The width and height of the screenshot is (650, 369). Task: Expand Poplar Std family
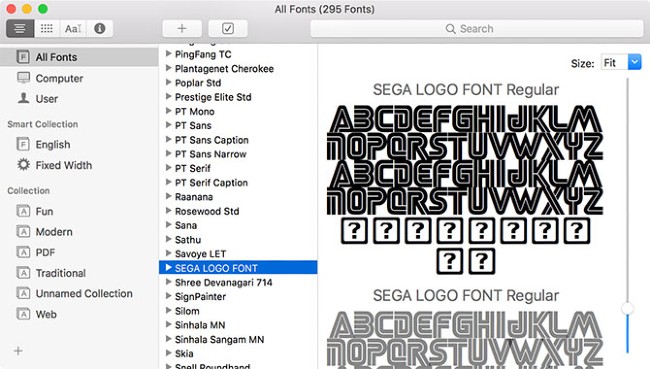coord(168,82)
